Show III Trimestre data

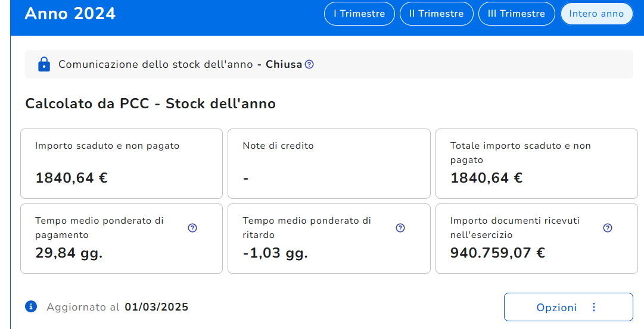coord(517,14)
